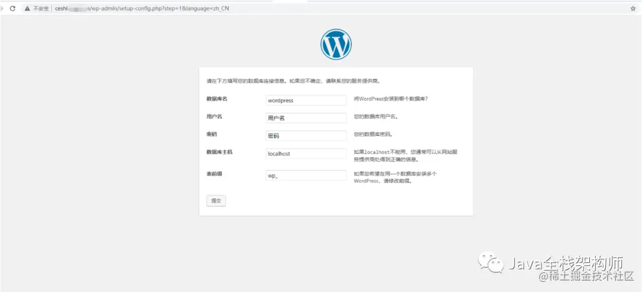
Task: Click the browser address bar URL
Action: pyautogui.click(x=142, y=8)
